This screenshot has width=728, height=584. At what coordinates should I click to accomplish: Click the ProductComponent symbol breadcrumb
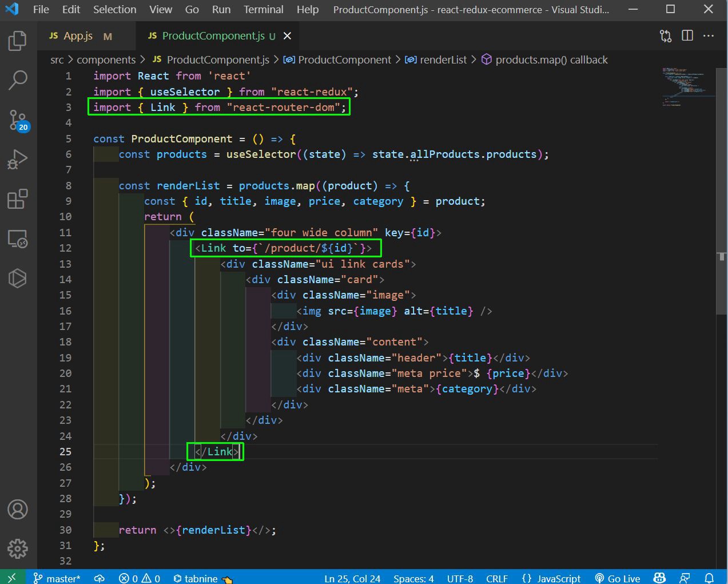[337, 60]
